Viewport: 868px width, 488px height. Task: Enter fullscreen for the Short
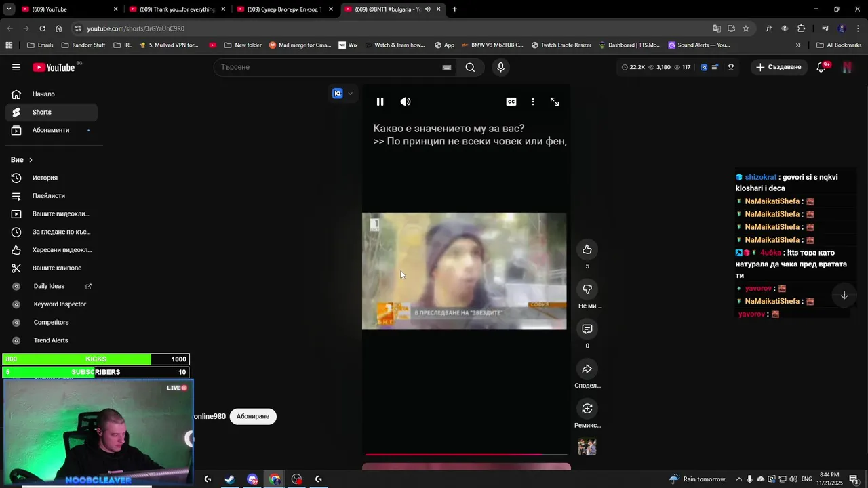pyautogui.click(x=555, y=102)
